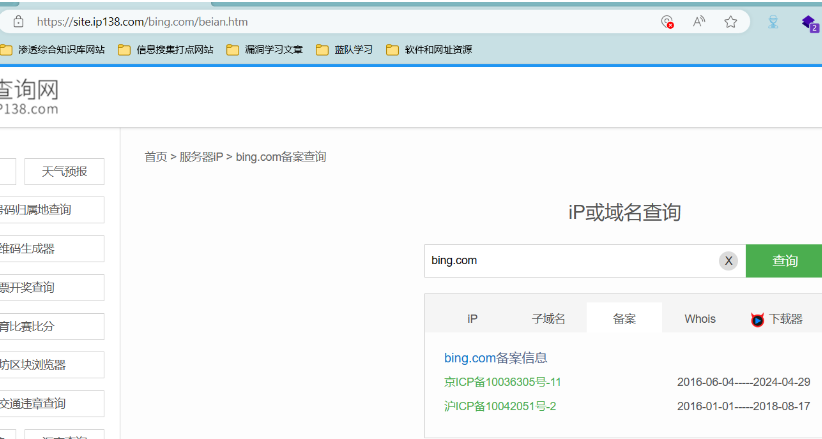Open 京ICP备10036305号-11 record link

502,382
